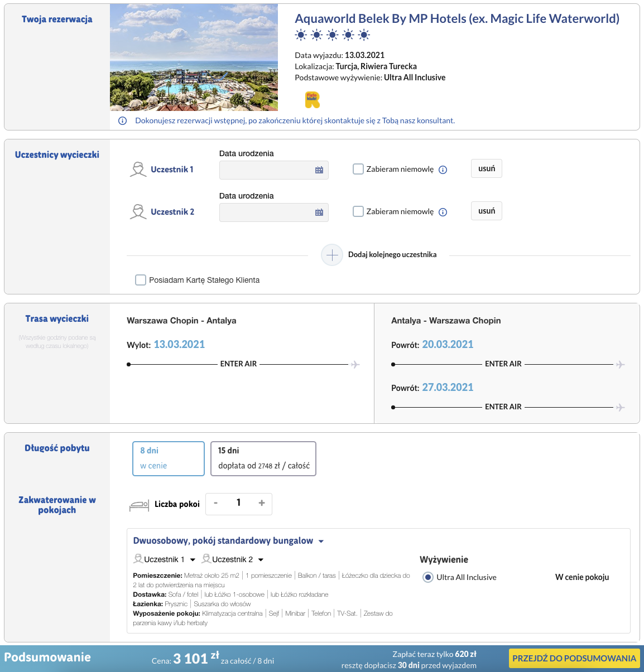Expand room type Dwuosobowy, pokój standardowy bungalow dropdown
The height and width of the screenshot is (672, 644).
click(228, 541)
